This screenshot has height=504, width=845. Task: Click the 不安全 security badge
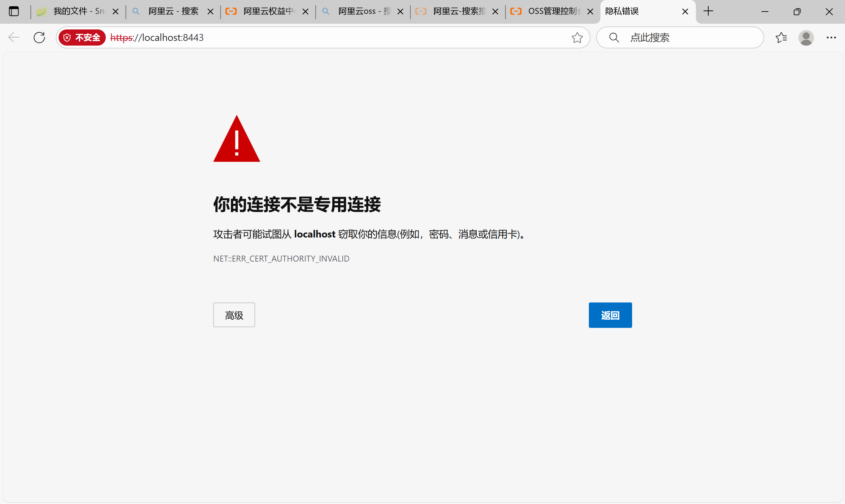(x=82, y=37)
